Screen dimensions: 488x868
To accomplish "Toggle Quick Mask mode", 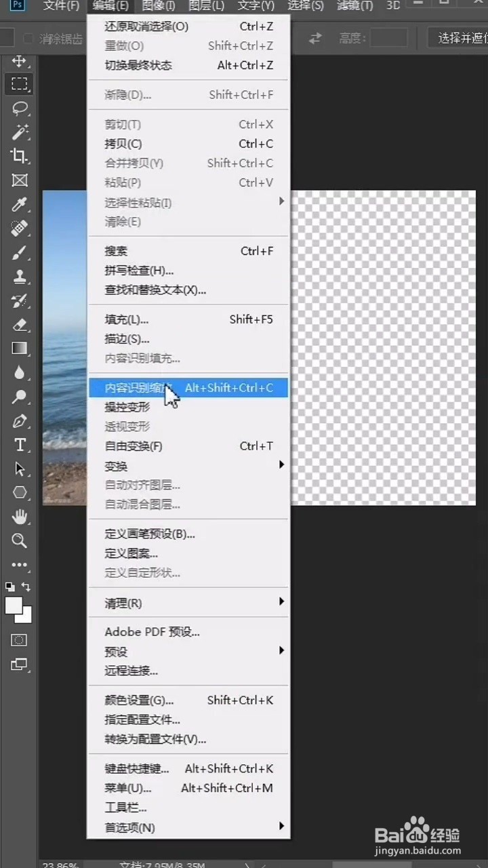I will (19, 640).
